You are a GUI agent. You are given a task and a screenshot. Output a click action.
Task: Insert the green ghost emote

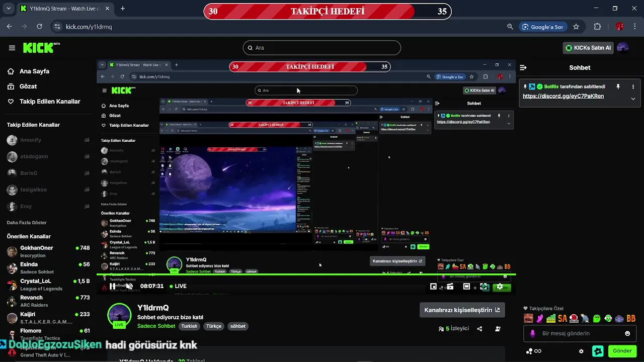tap(597, 318)
